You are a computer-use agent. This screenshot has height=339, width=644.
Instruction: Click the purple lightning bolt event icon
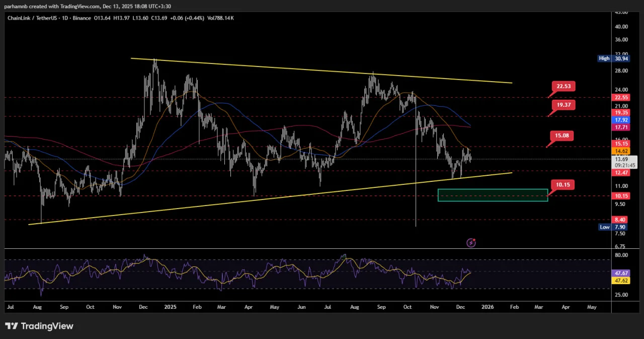471,243
